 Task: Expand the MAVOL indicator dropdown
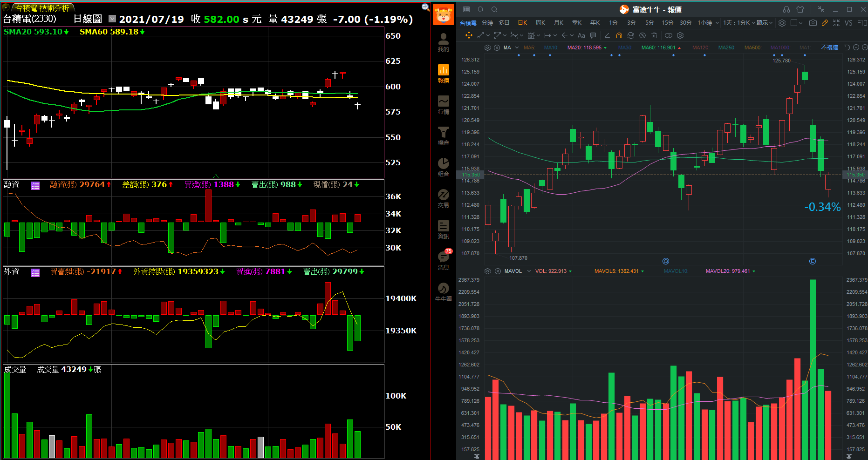529,271
